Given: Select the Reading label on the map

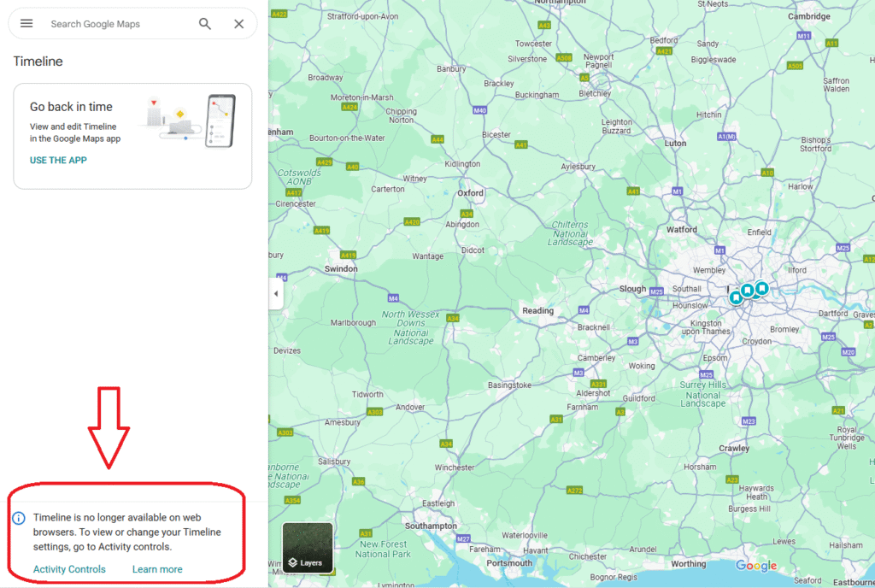Looking at the screenshot, I should tap(538, 311).
